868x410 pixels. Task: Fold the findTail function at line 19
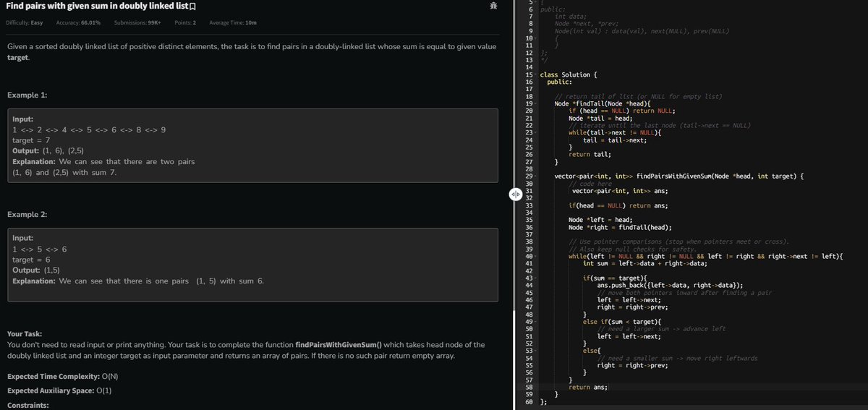(x=536, y=103)
